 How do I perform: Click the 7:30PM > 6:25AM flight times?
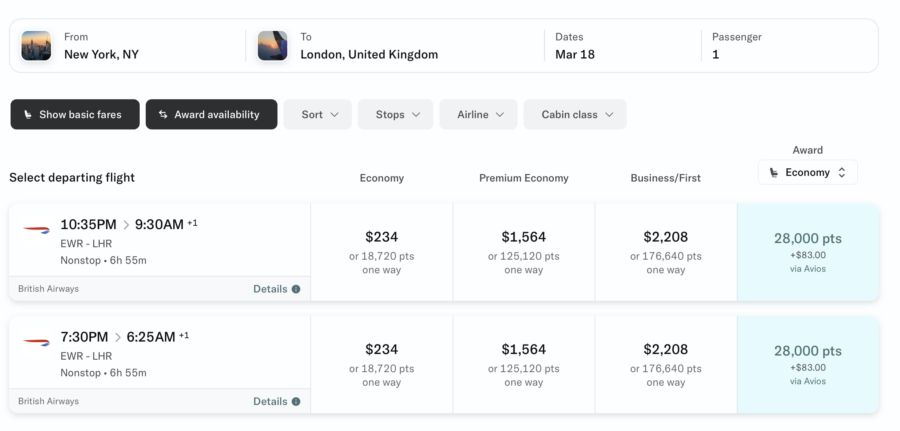[125, 337]
